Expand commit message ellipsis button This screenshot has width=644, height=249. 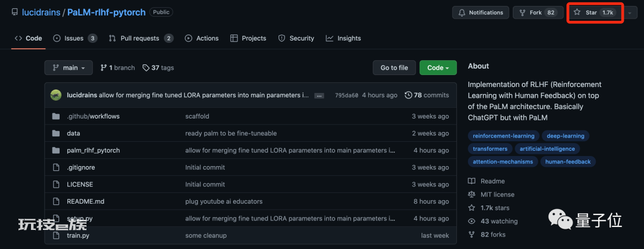click(319, 95)
